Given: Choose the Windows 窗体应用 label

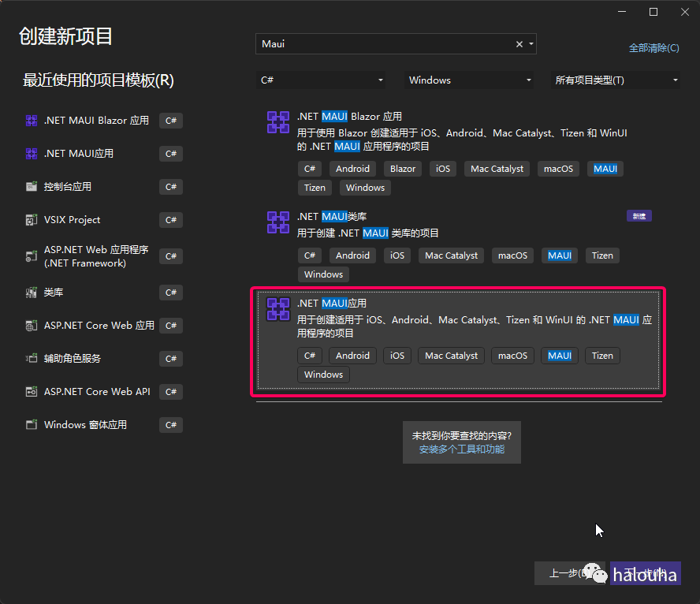Looking at the screenshot, I should click(x=85, y=424).
